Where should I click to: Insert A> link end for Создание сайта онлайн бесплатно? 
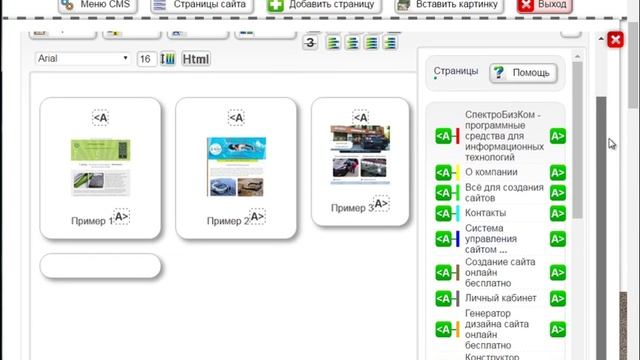pos(558,272)
